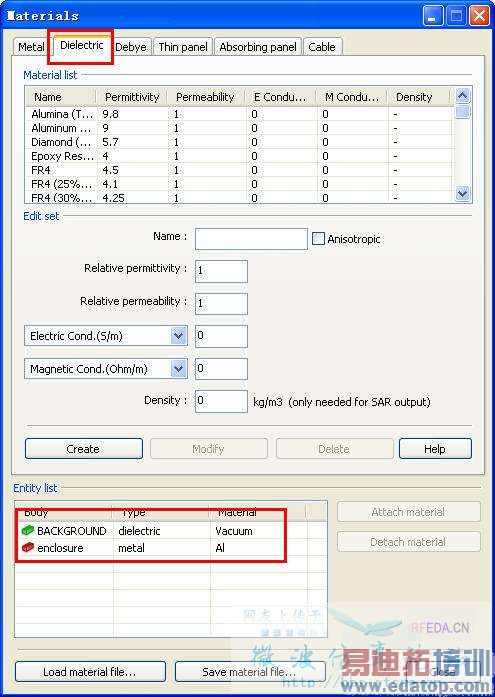Click the Help button
495x697 pixels.
coord(435,449)
